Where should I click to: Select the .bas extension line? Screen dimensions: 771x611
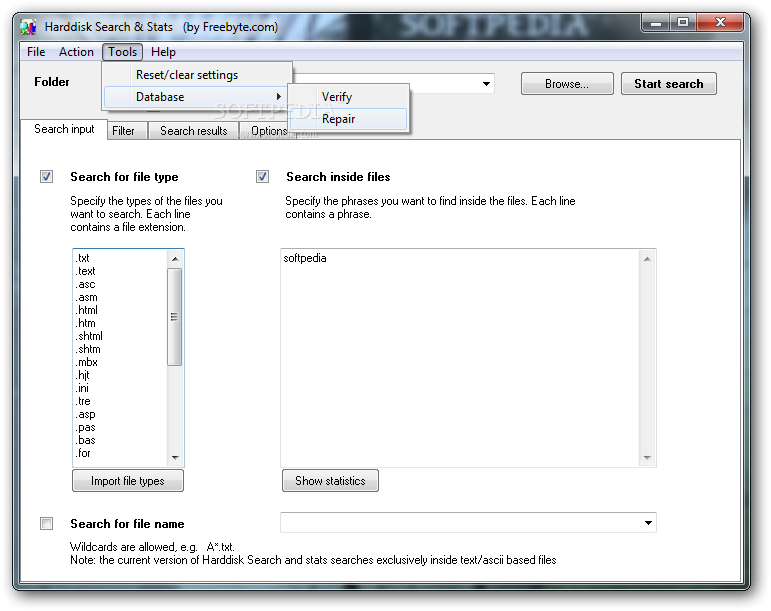point(86,440)
